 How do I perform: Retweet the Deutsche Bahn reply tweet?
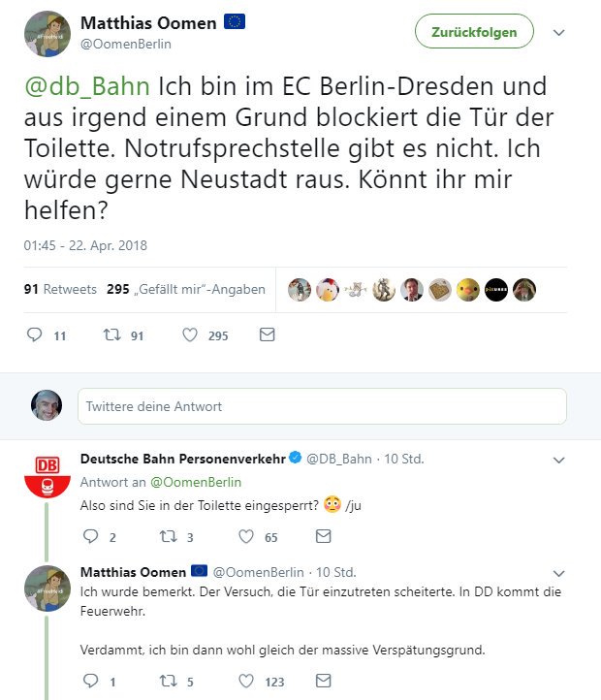click(x=169, y=536)
